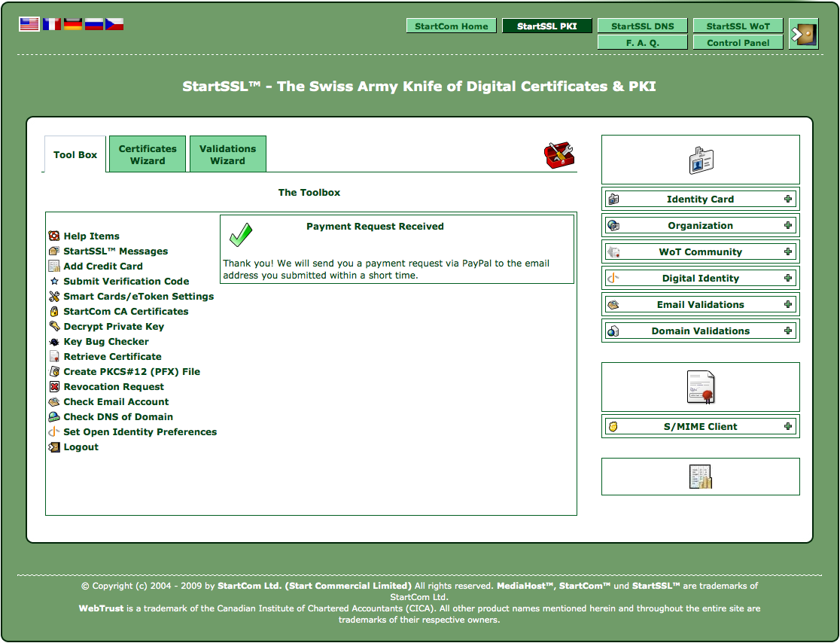Viewport: 840px width, 643px height.
Task: Select the French flag language icon
Action: pyautogui.click(x=52, y=24)
